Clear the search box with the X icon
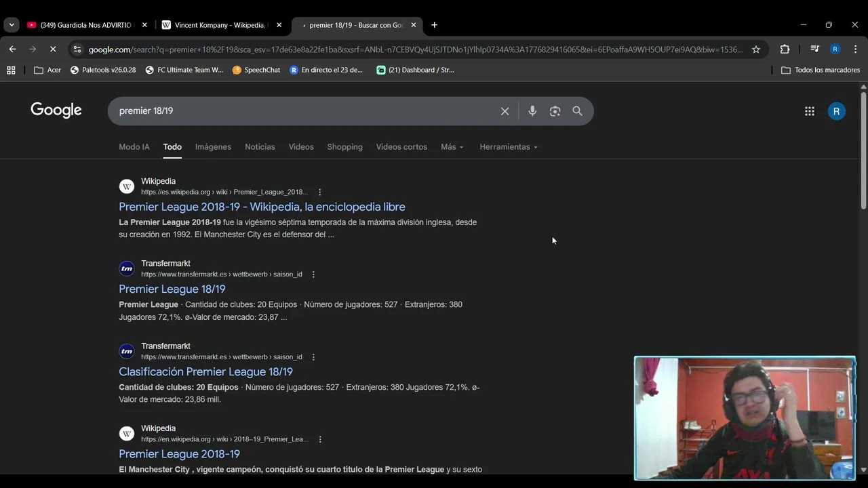This screenshot has height=488, width=868. 505,111
